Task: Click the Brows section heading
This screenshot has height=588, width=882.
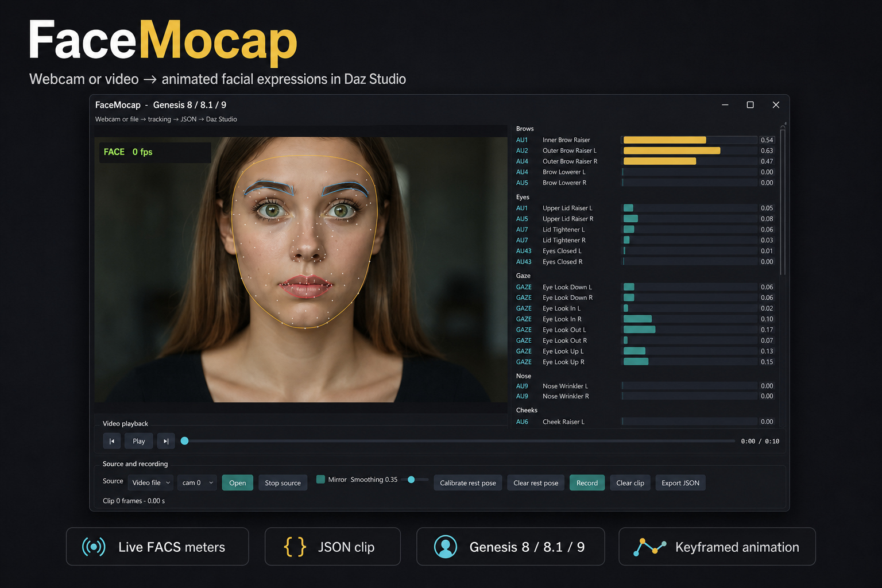Action: tap(525, 129)
